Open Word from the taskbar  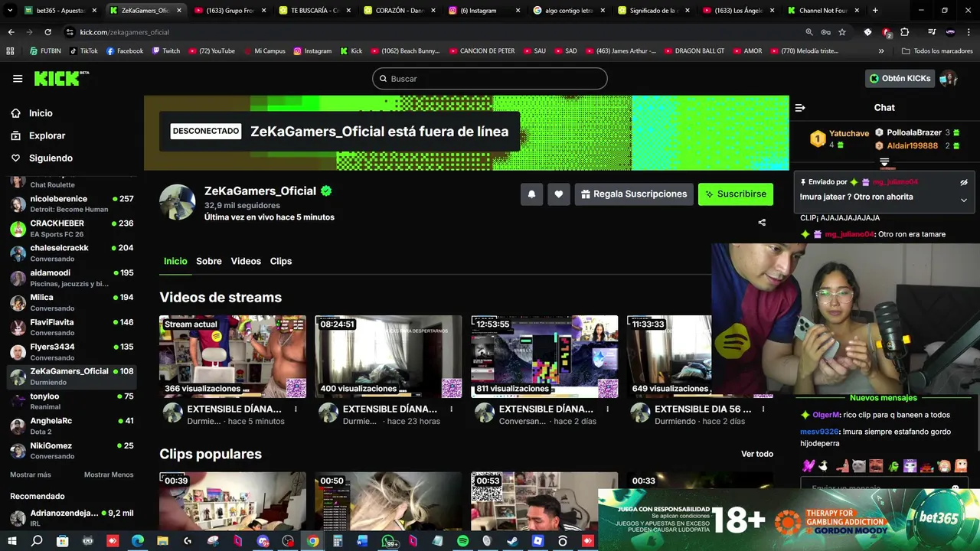(363, 541)
